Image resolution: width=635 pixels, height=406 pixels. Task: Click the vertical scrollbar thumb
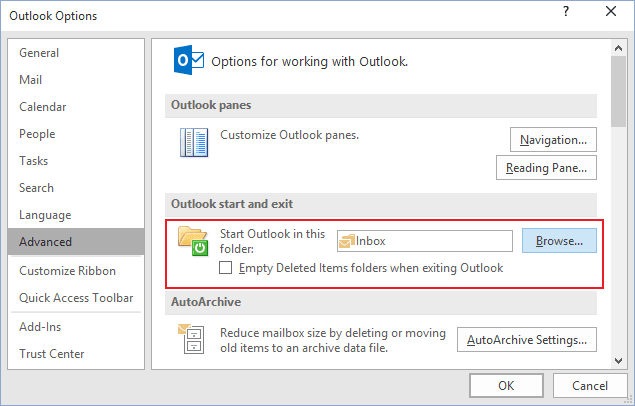pos(618,91)
